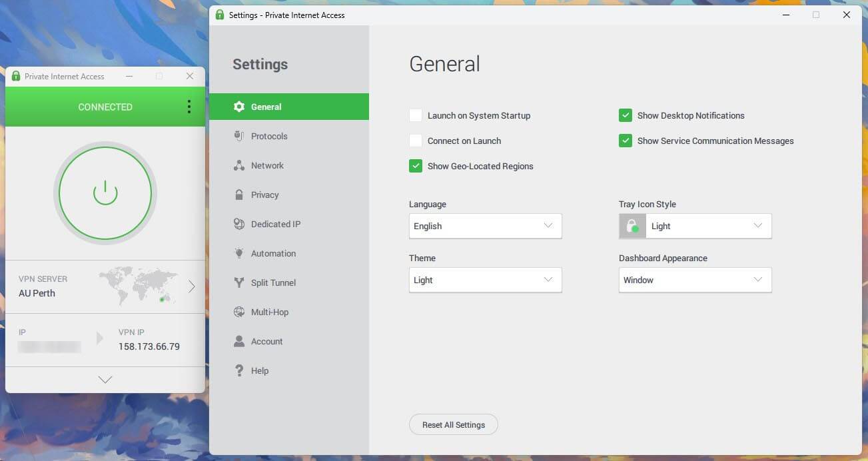Click the AU Perth server name

pyautogui.click(x=37, y=293)
